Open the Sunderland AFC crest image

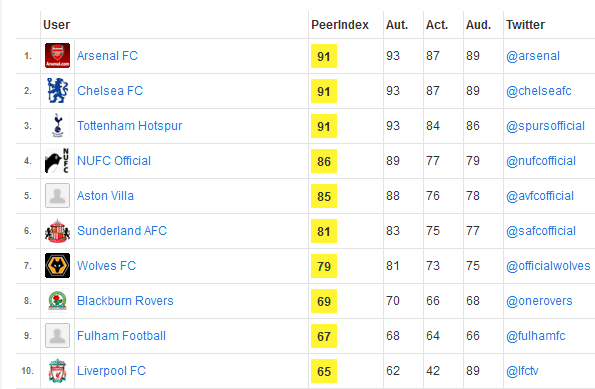(57, 231)
